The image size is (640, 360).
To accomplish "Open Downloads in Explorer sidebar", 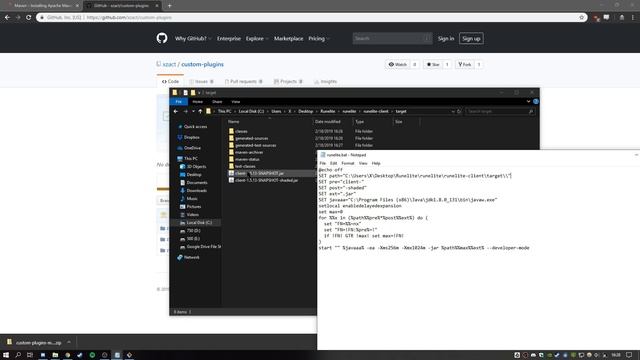I will coord(196,191).
